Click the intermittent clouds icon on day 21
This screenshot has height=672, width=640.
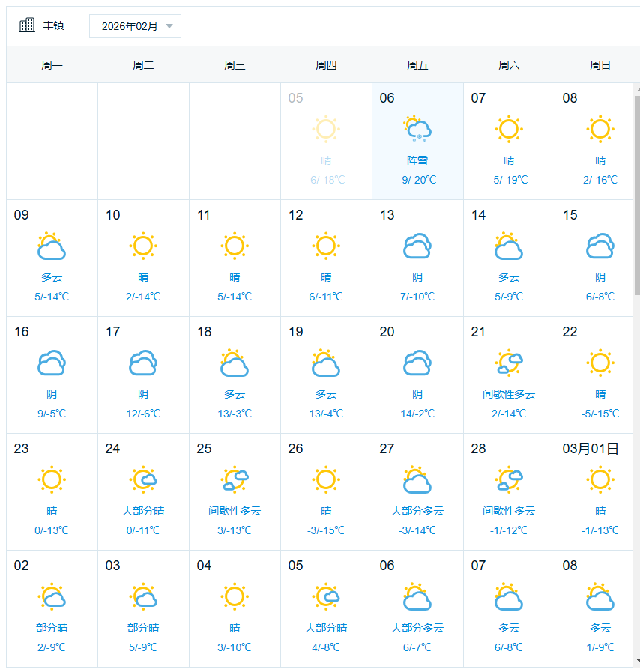(x=509, y=363)
